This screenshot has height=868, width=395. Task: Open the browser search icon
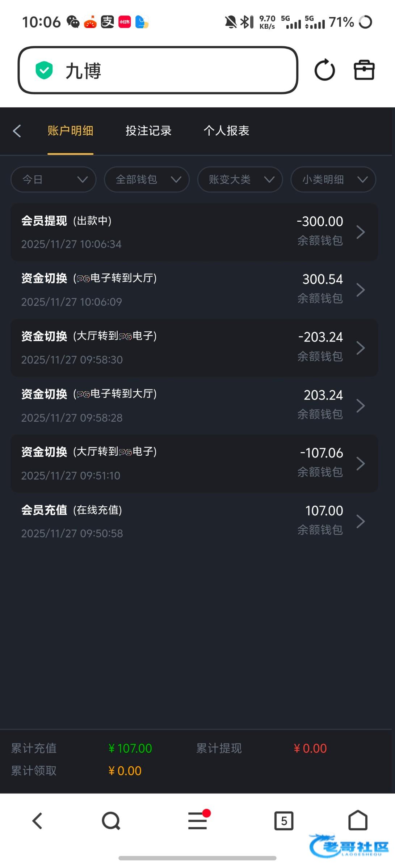point(111,821)
